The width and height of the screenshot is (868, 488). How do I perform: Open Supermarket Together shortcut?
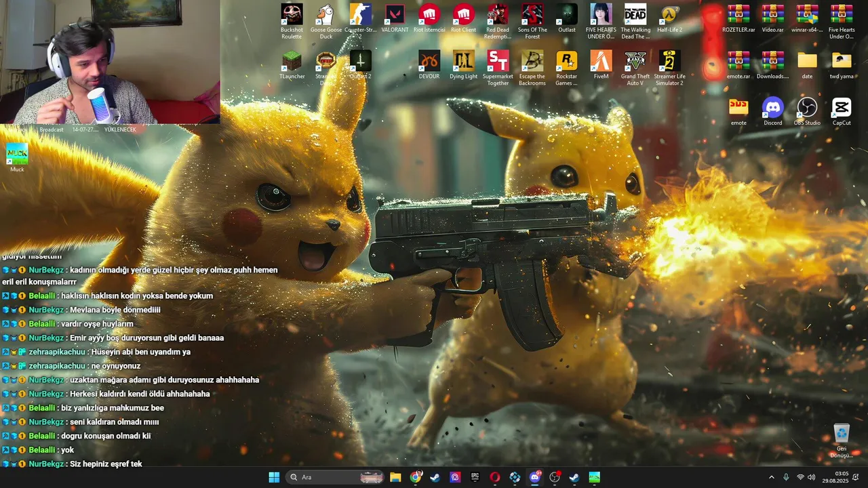click(498, 68)
